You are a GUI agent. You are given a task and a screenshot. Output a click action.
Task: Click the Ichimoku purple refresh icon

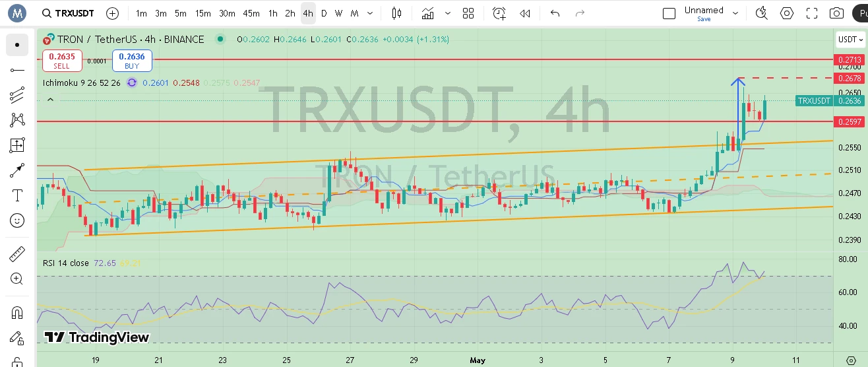[x=131, y=83]
